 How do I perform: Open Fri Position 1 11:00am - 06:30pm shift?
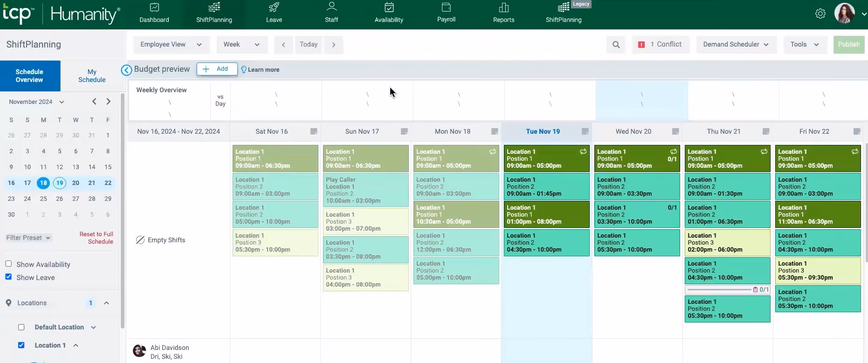tap(818, 214)
